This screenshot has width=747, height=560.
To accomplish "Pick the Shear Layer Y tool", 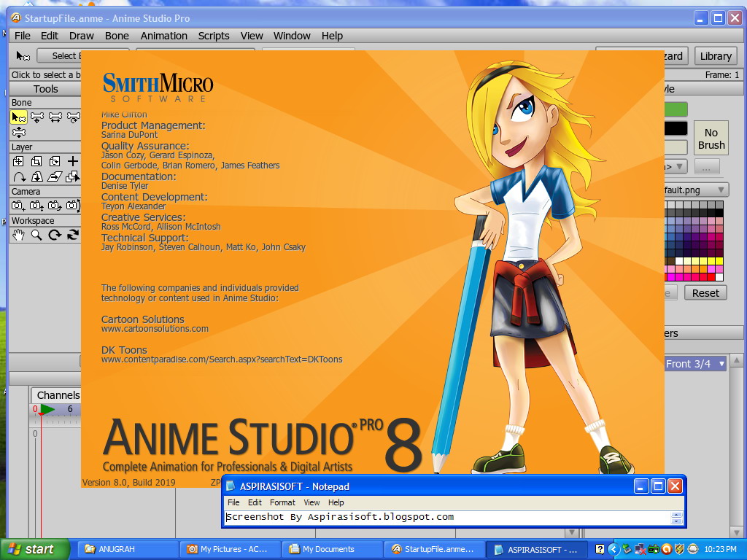I will [36, 177].
